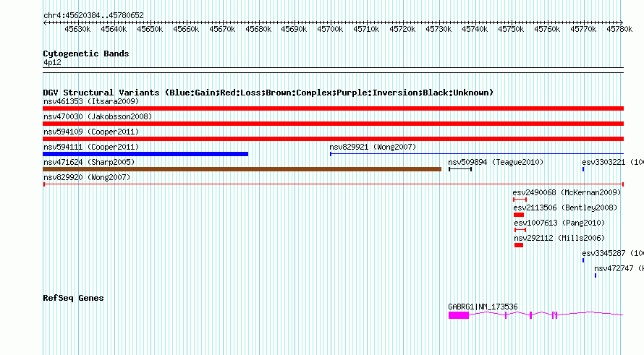This screenshot has width=644, height=355.
Task: Click the nsv471624 (Sharp2005) label
Action: click(89, 162)
